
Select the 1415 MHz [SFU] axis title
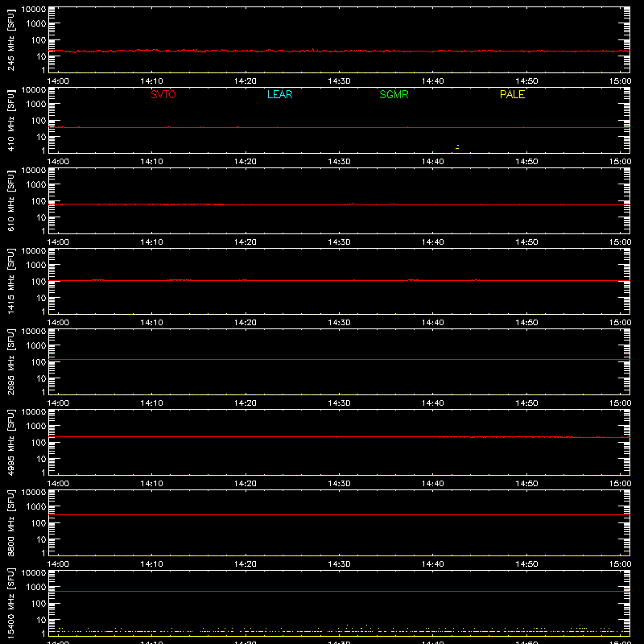pyautogui.click(x=10, y=281)
